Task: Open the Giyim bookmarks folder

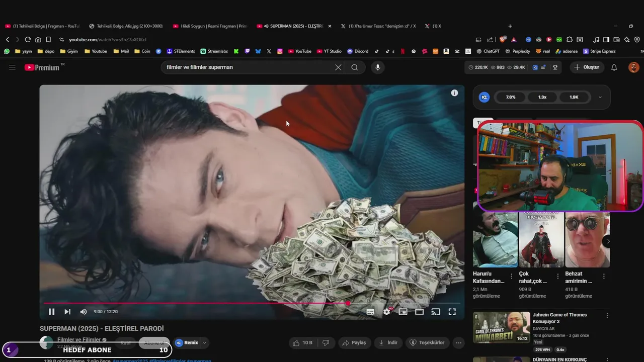Action: tap(68, 51)
